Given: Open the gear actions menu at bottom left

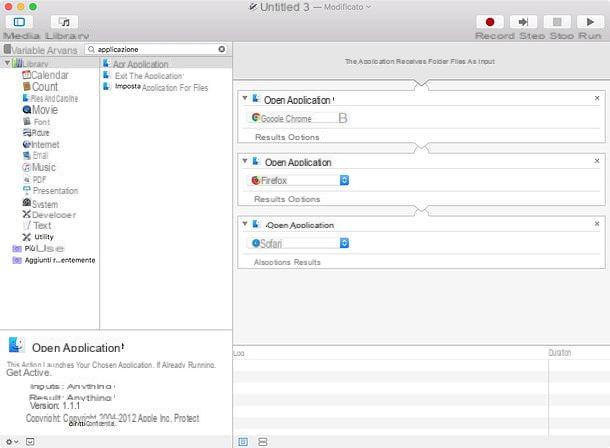Looking at the screenshot, I should 12,442.
